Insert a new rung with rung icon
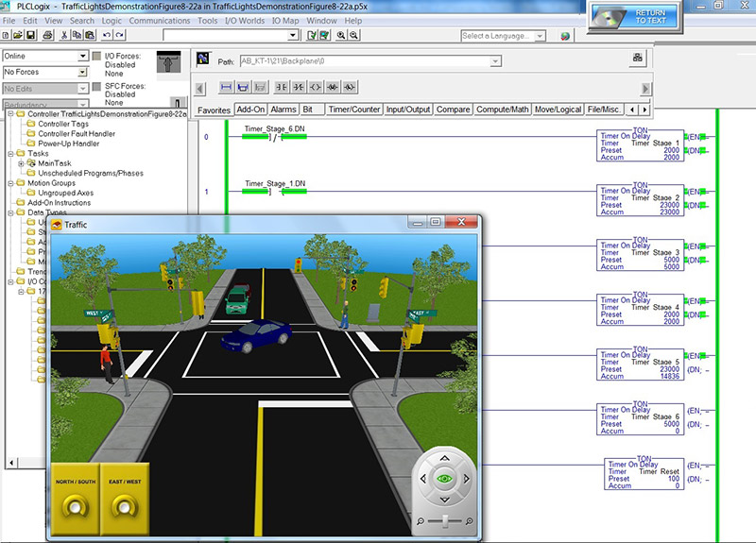The width and height of the screenshot is (756, 543). (x=227, y=87)
